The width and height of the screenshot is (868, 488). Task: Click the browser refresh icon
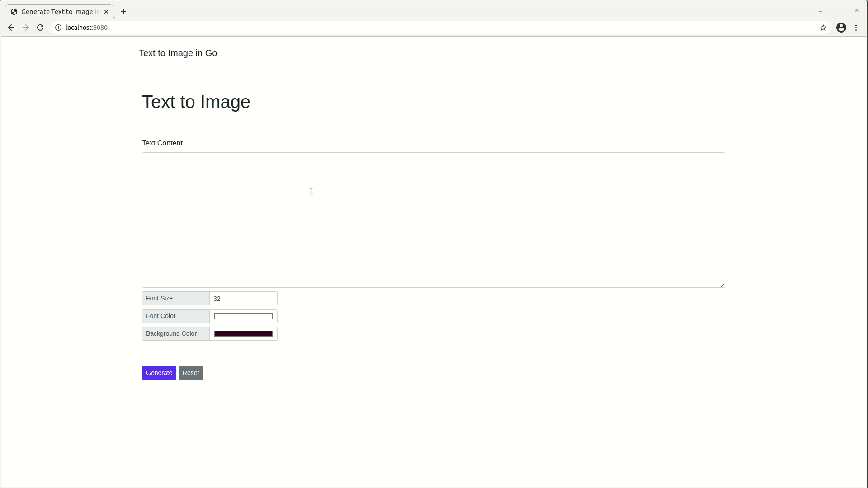click(40, 28)
